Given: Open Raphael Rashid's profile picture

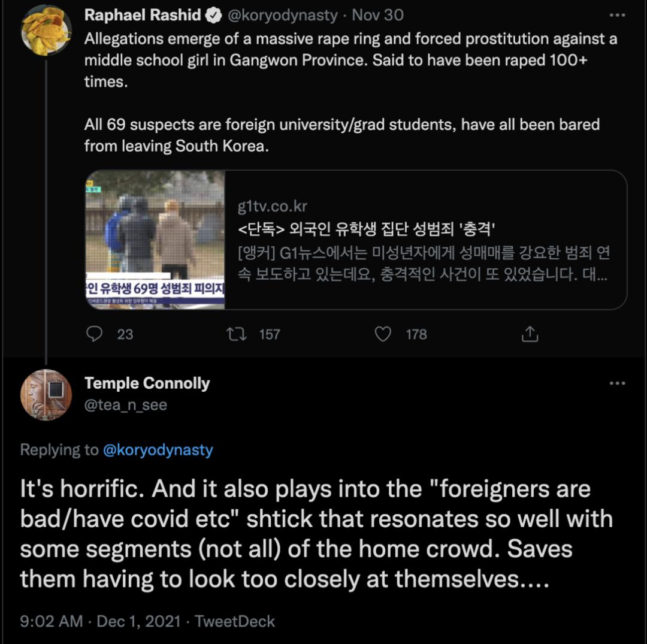Looking at the screenshot, I should pyautogui.click(x=46, y=31).
